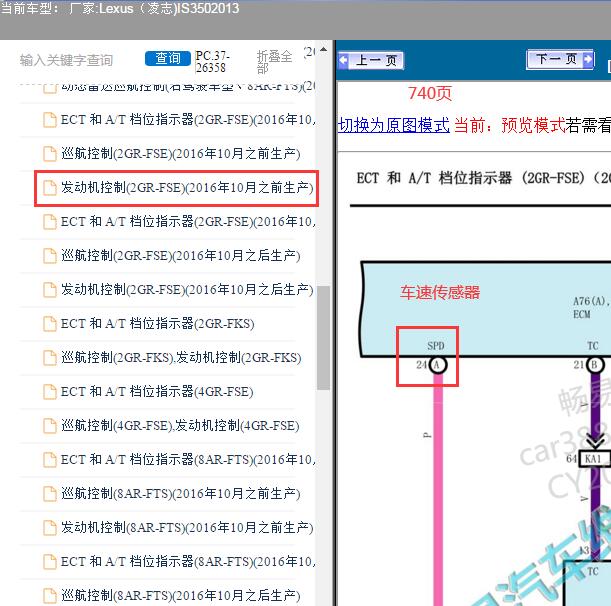
Task: Click the SPD pin label in diagram
Action: click(x=436, y=346)
